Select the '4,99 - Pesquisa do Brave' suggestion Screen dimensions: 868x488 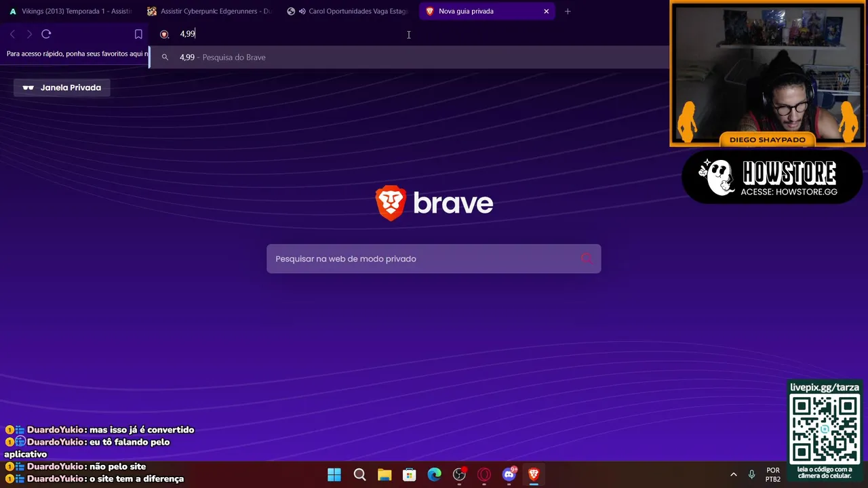click(409, 57)
